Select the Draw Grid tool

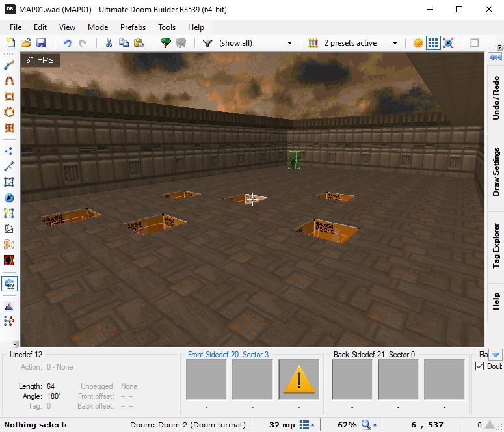click(x=9, y=128)
